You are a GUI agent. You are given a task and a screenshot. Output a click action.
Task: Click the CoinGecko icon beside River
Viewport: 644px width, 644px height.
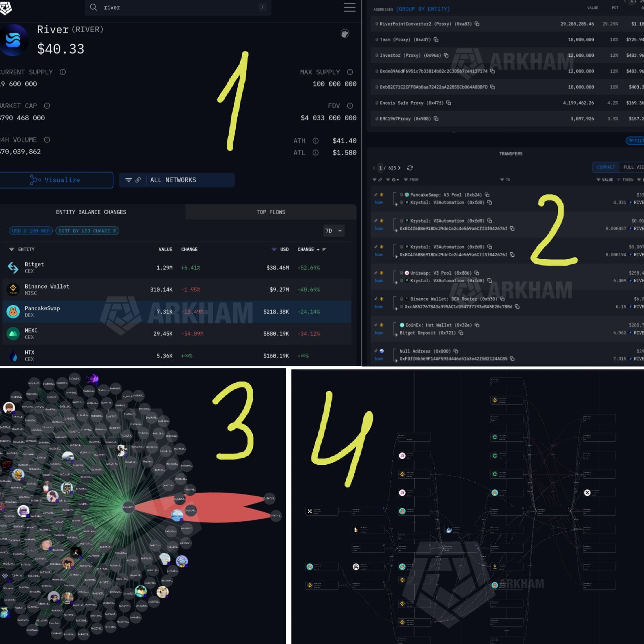tap(345, 33)
